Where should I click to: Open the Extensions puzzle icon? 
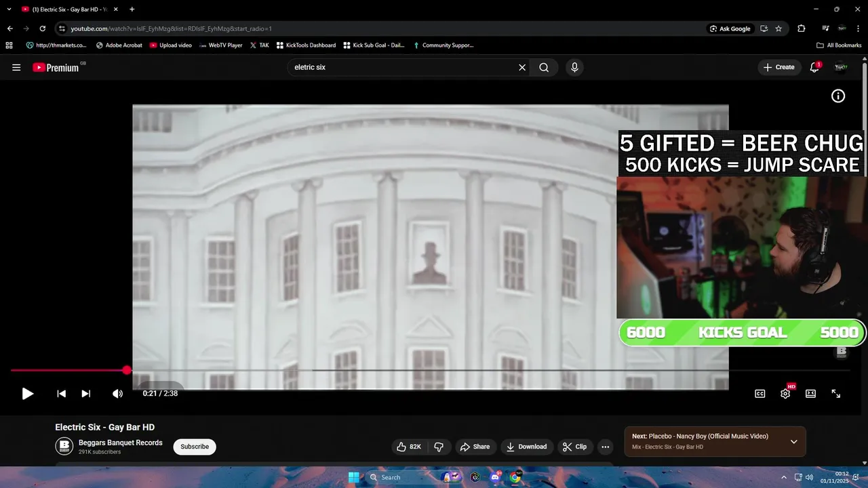[802, 28]
